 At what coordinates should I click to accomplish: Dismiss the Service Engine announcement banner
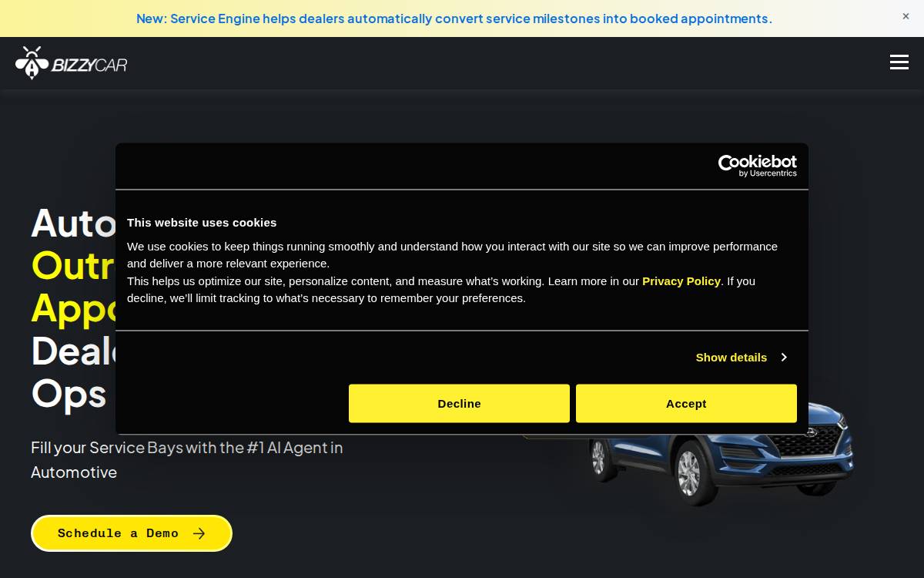click(906, 16)
